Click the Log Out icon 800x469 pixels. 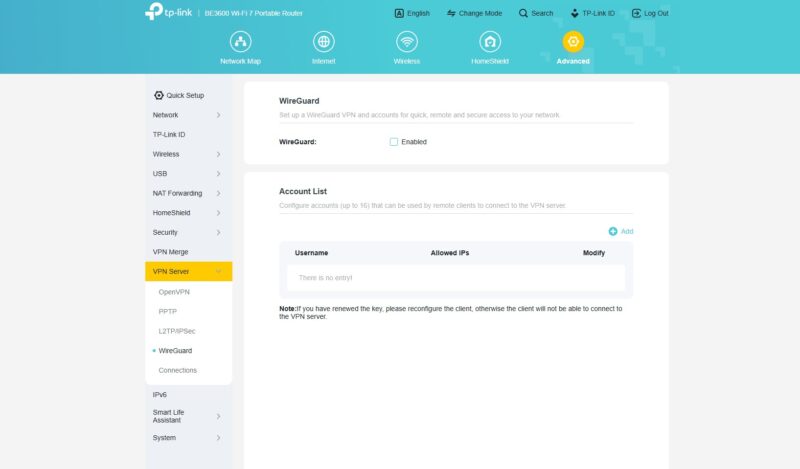point(636,13)
